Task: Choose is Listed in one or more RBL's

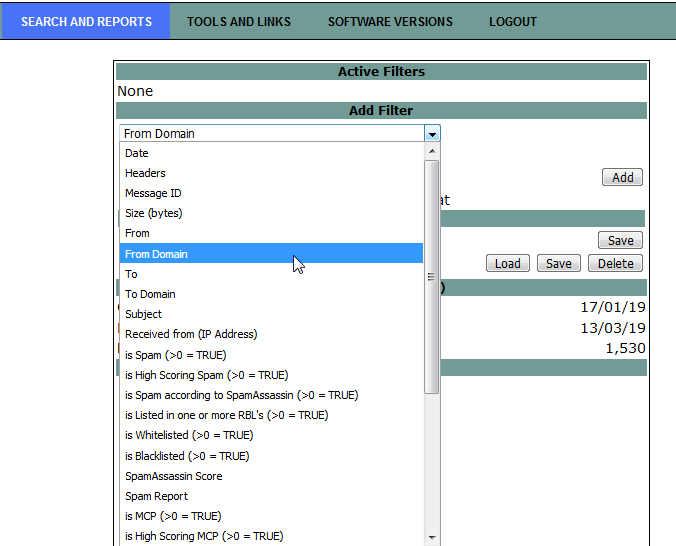Action: (272, 415)
